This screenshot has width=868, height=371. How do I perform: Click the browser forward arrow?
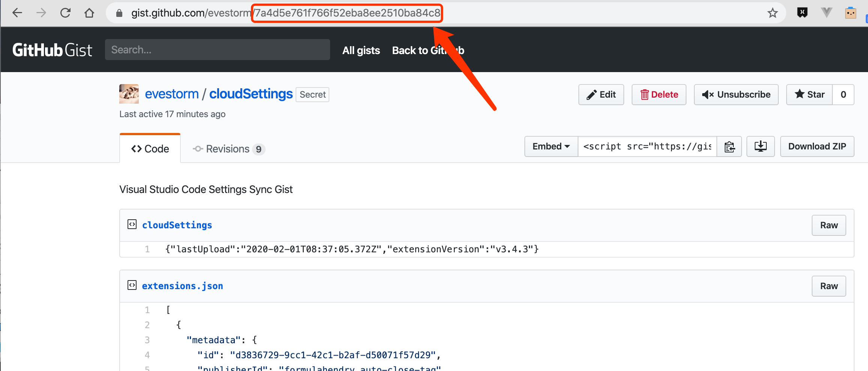pyautogui.click(x=41, y=13)
